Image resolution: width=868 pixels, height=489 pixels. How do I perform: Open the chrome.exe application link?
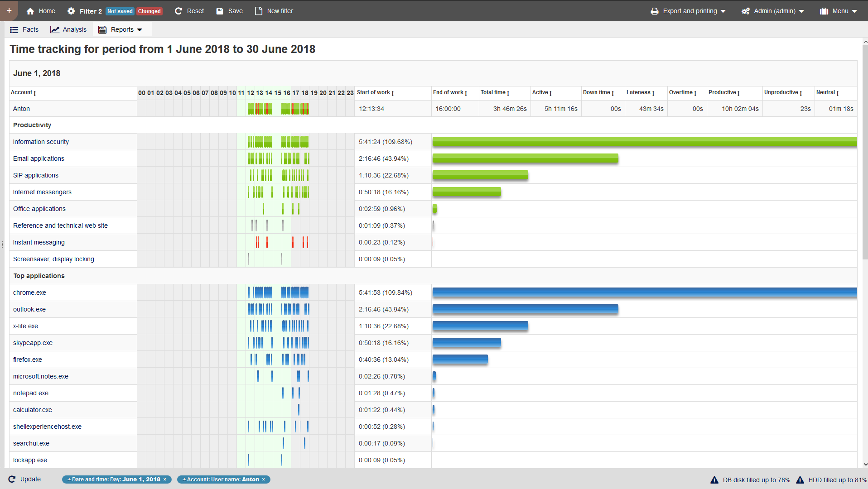pos(29,292)
